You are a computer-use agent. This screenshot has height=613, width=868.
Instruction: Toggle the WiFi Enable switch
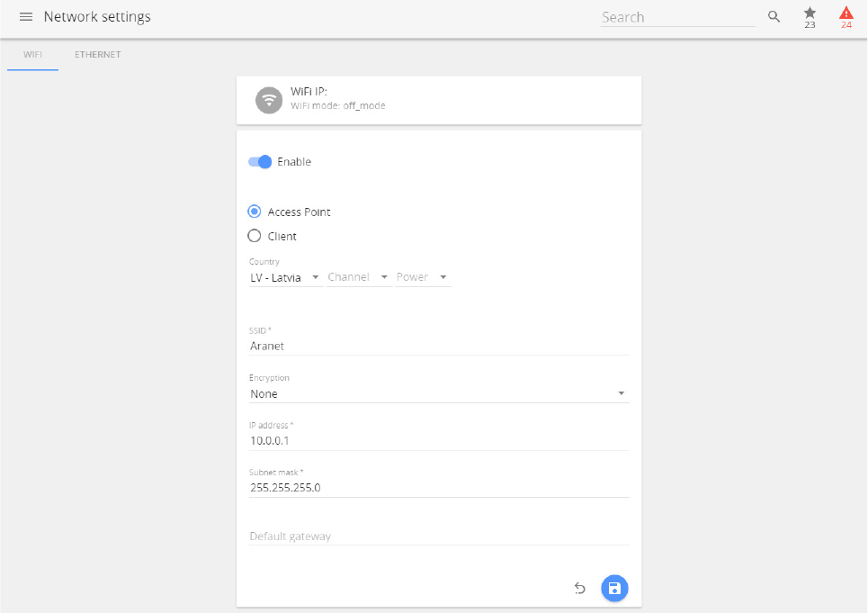[260, 162]
